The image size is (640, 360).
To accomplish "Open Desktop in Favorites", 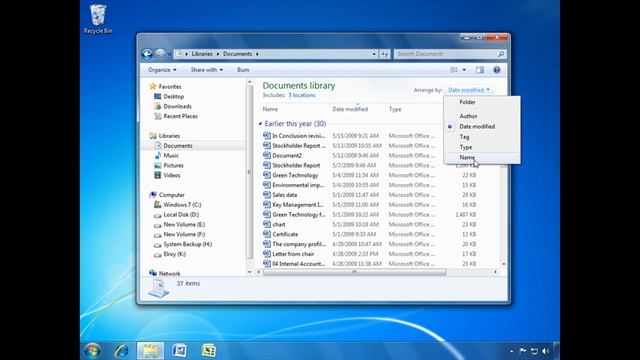I will coord(173,96).
